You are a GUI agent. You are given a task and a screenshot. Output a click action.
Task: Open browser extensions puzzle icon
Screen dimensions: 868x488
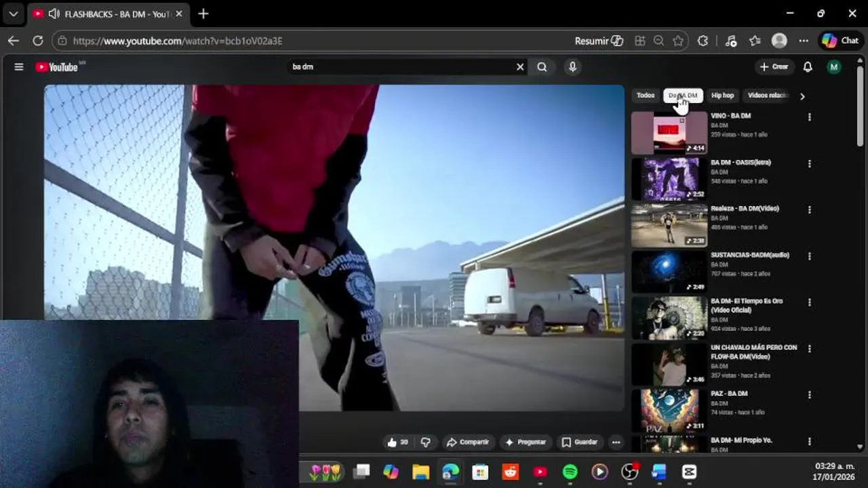pyautogui.click(x=703, y=41)
